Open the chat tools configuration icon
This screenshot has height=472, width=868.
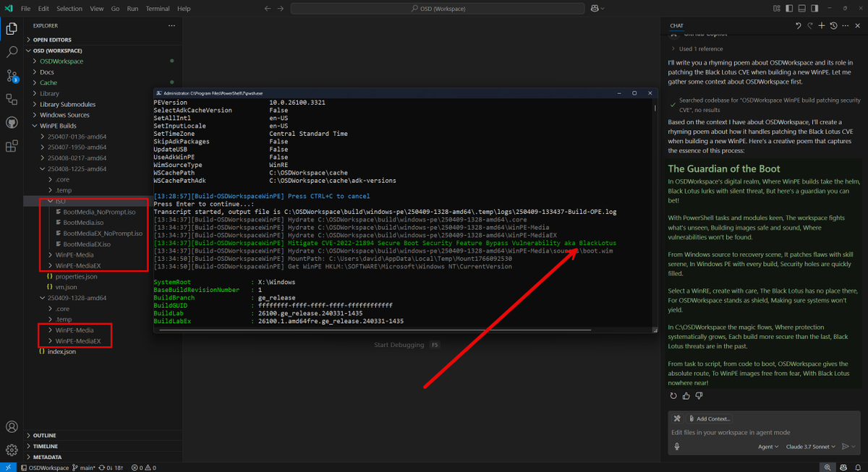[677, 419]
